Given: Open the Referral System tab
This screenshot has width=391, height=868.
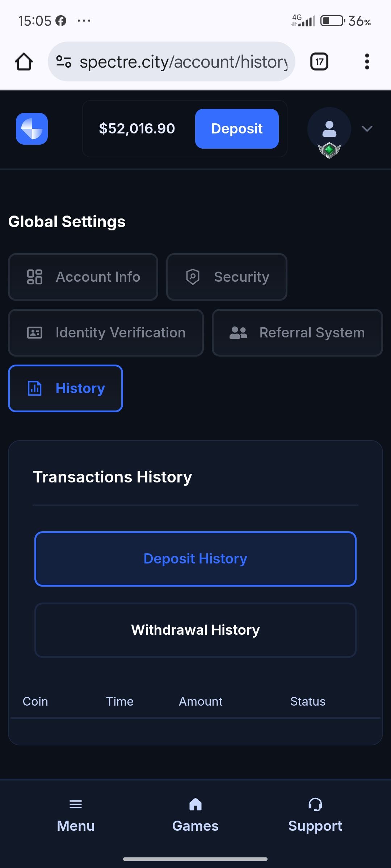Looking at the screenshot, I should click(297, 333).
